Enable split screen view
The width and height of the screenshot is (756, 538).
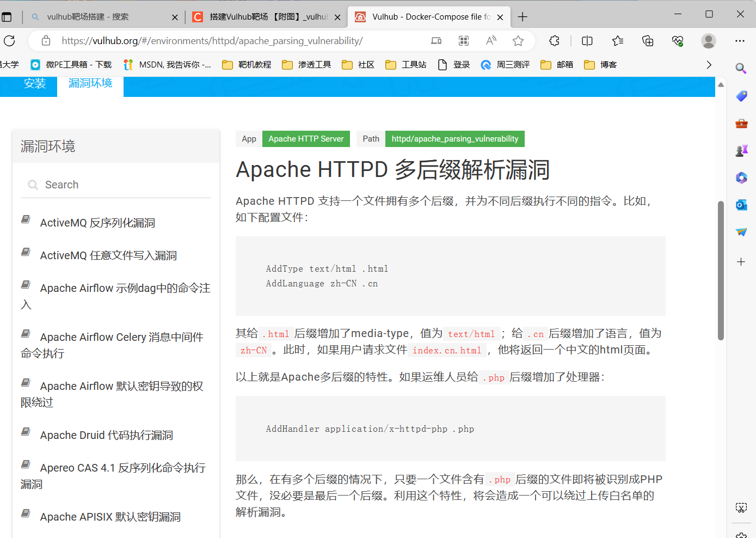pyautogui.click(x=586, y=41)
